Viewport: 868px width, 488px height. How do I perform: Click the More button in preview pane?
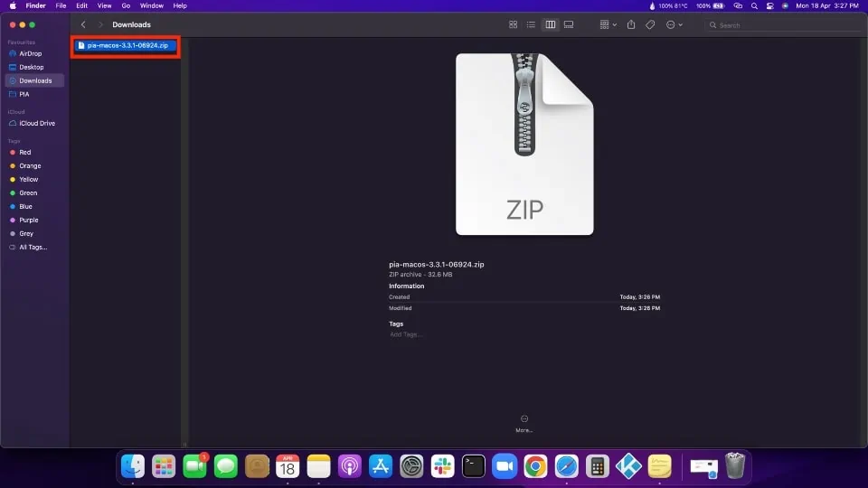[x=524, y=423]
